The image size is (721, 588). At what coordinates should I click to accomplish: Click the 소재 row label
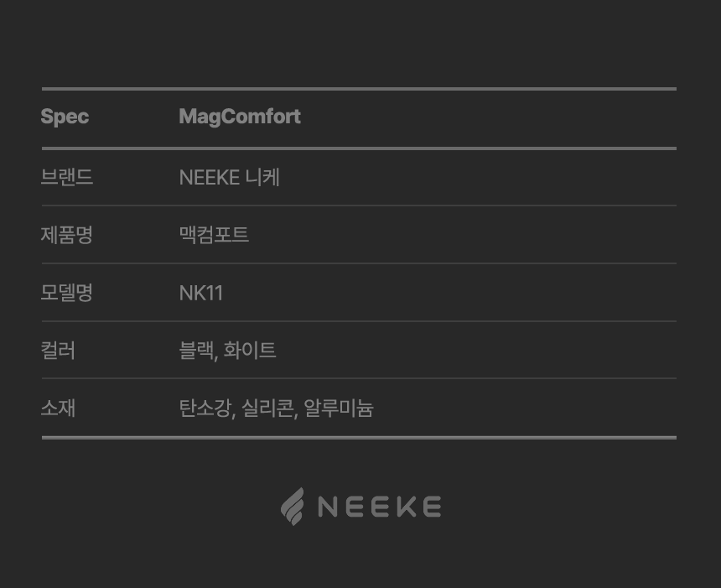click(x=59, y=408)
